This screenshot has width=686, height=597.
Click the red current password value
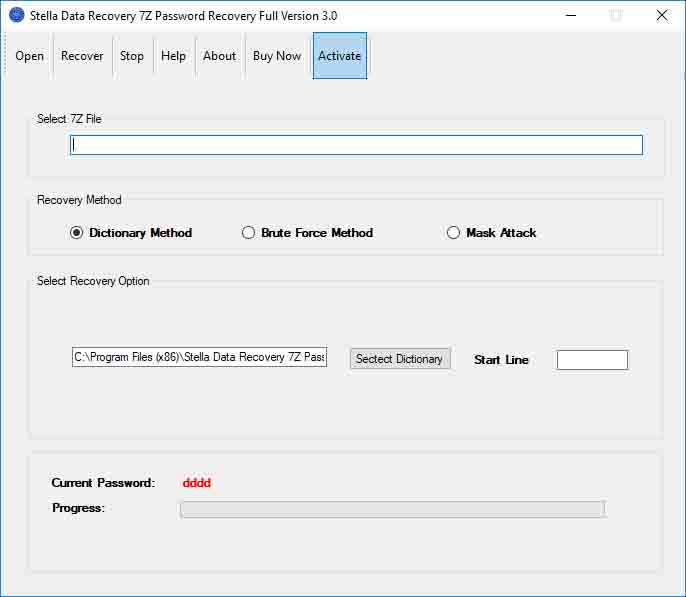tap(197, 483)
